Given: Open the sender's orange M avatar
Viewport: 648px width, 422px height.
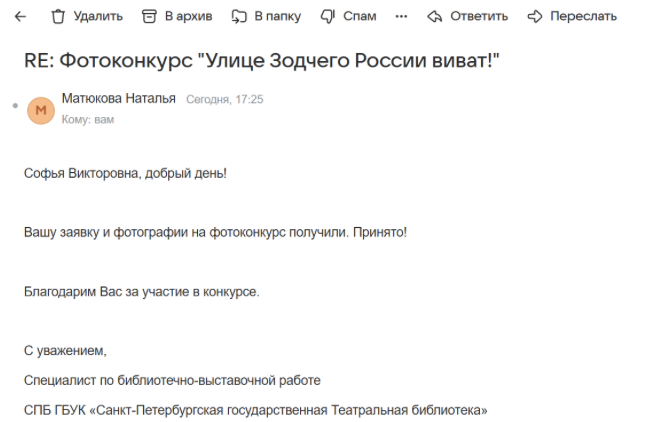Looking at the screenshot, I should [41, 109].
